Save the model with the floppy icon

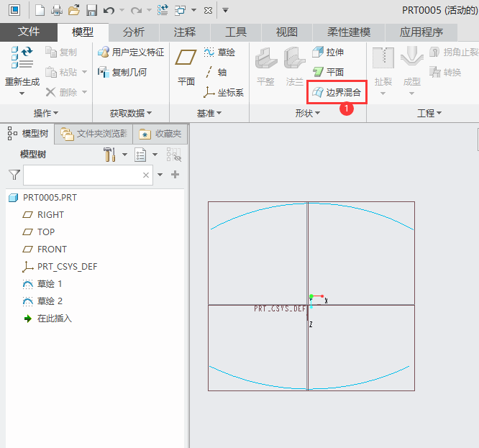[91, 10]
